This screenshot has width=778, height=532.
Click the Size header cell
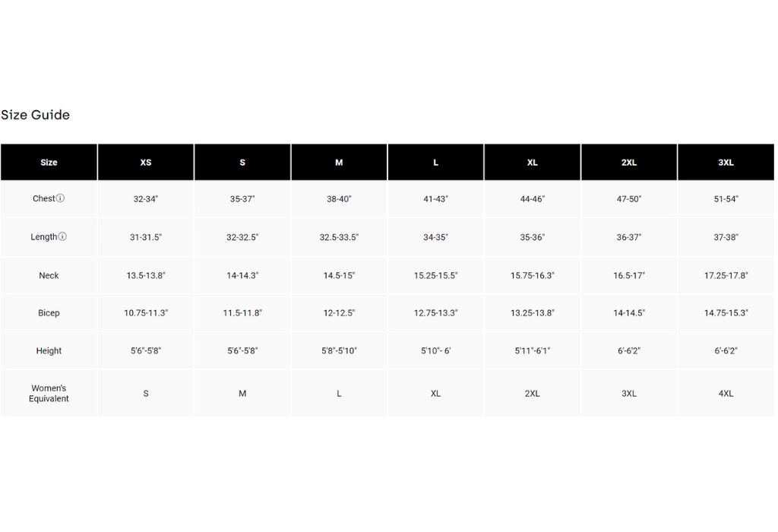[49, 163]
